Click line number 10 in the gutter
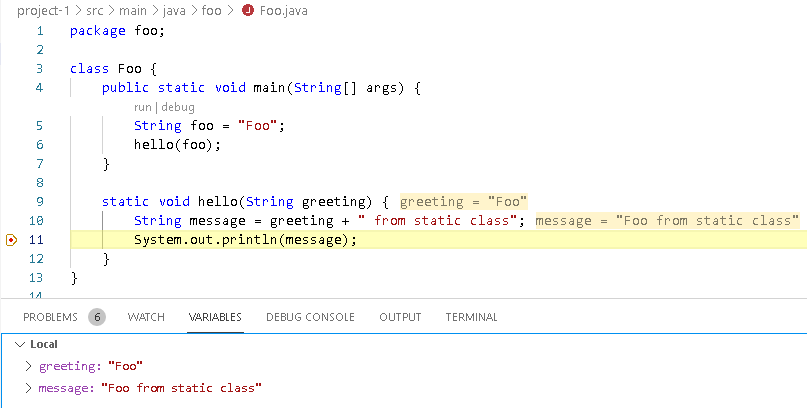Image resolution: width=807 pixels, height=408 pixels. (36, 221)
